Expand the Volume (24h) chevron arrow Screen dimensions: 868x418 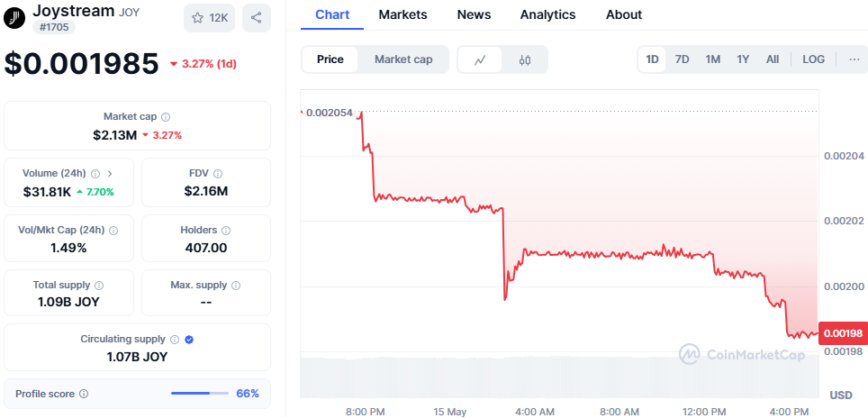(x=110, y=173)
